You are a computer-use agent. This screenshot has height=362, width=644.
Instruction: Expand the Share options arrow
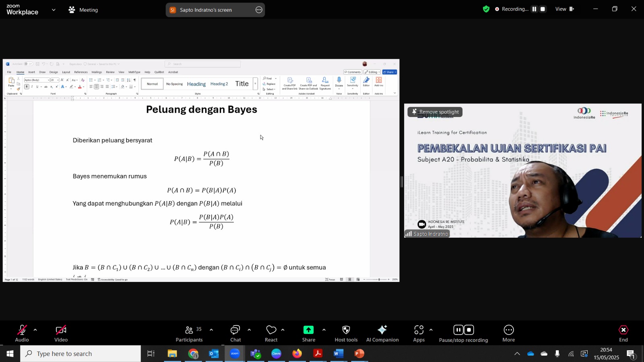324,330
